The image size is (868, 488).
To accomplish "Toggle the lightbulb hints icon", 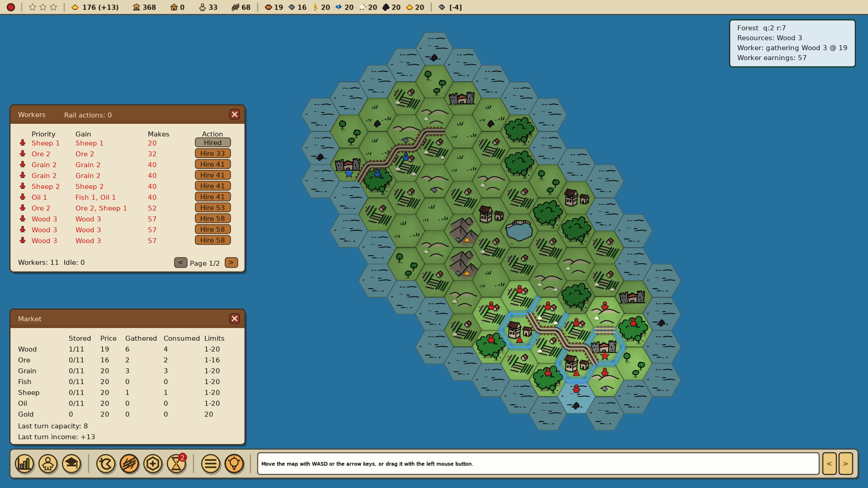I will tap(234, 464).
